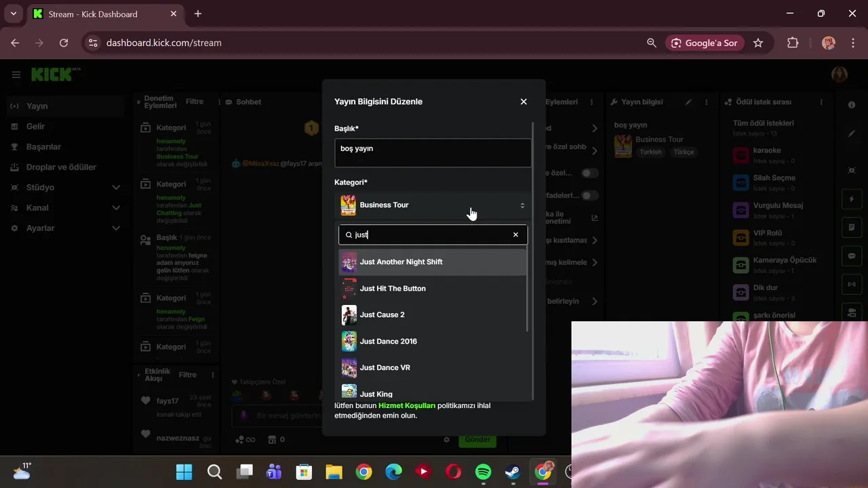Click the Vurgulu Mesaj reward icon
The width and height of the screenshot is (868, 488).
pos(741,210)
